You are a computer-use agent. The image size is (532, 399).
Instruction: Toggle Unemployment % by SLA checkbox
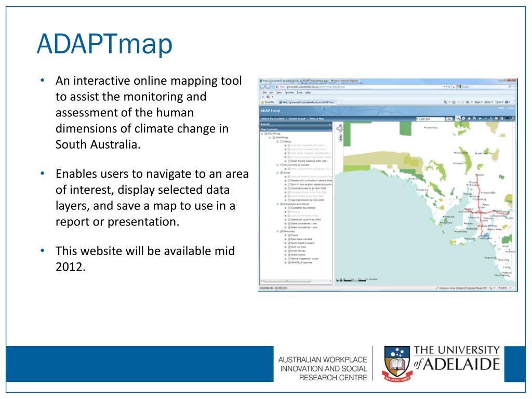click(x=289, y=188)
